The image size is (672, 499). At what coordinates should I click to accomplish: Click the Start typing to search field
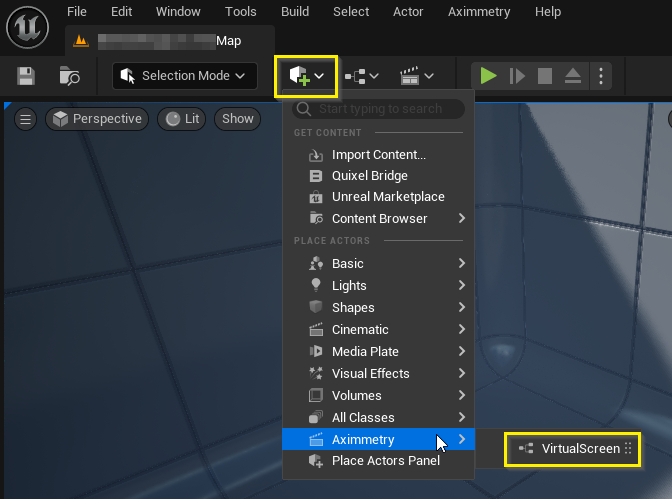[378, 109]
